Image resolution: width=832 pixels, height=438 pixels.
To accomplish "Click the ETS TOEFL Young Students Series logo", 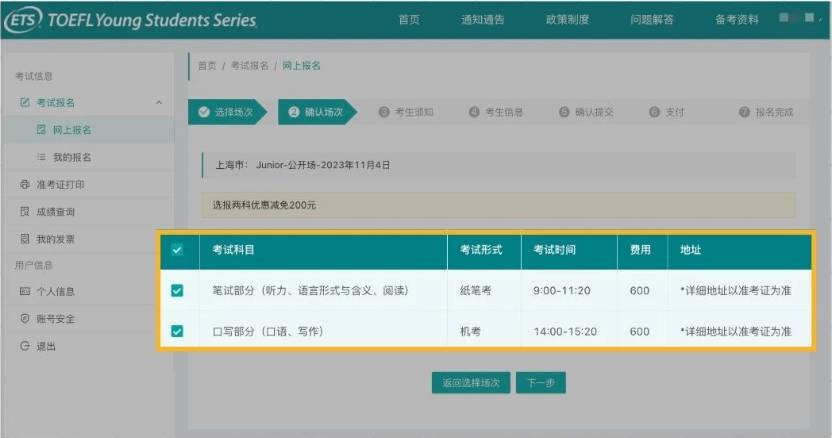I will pyautogui.click(x=131, y=20).
